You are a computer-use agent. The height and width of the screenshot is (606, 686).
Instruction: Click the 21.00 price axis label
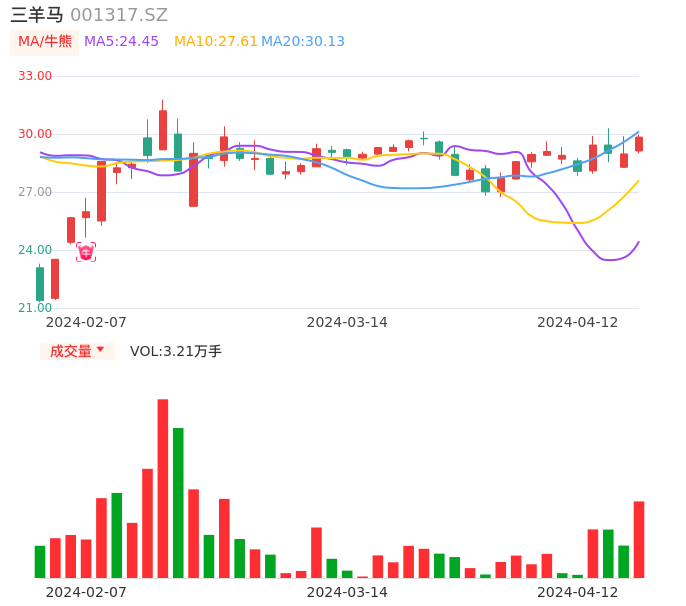tap(35, 308)
